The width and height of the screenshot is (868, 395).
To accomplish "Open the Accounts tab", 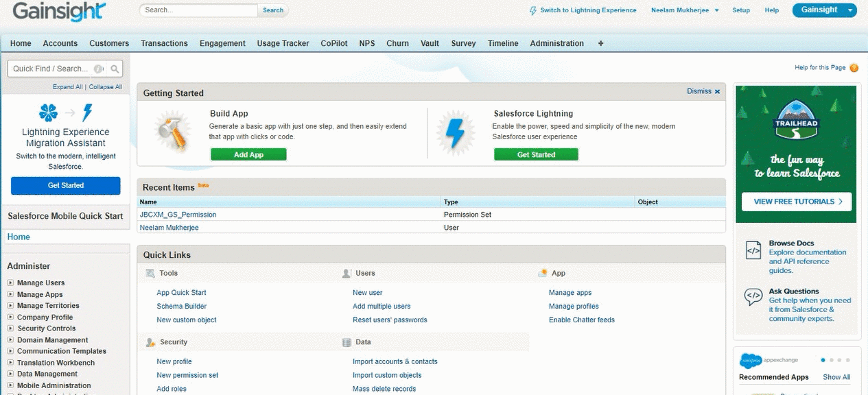I will click(60, 43).
